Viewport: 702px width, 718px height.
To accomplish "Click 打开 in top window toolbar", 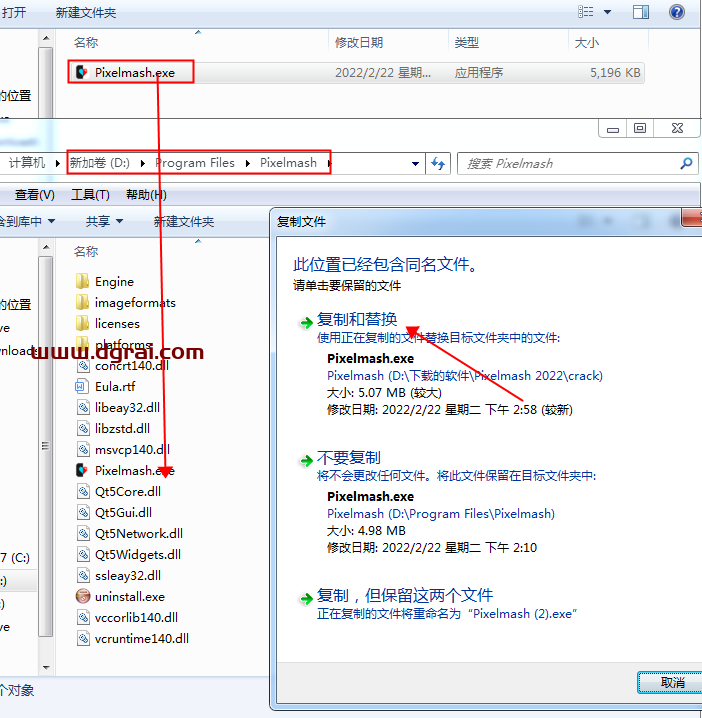I will pyautogui.click(x=14, y=12).
